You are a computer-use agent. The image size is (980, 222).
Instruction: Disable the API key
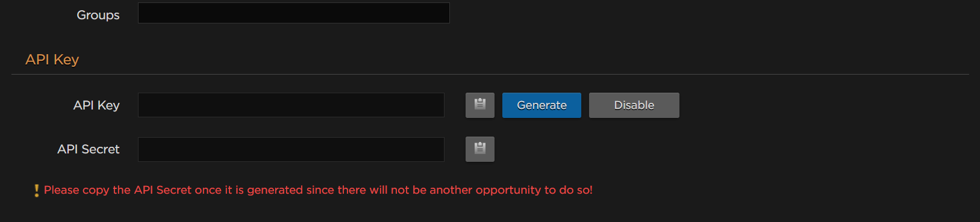point(634,105)
